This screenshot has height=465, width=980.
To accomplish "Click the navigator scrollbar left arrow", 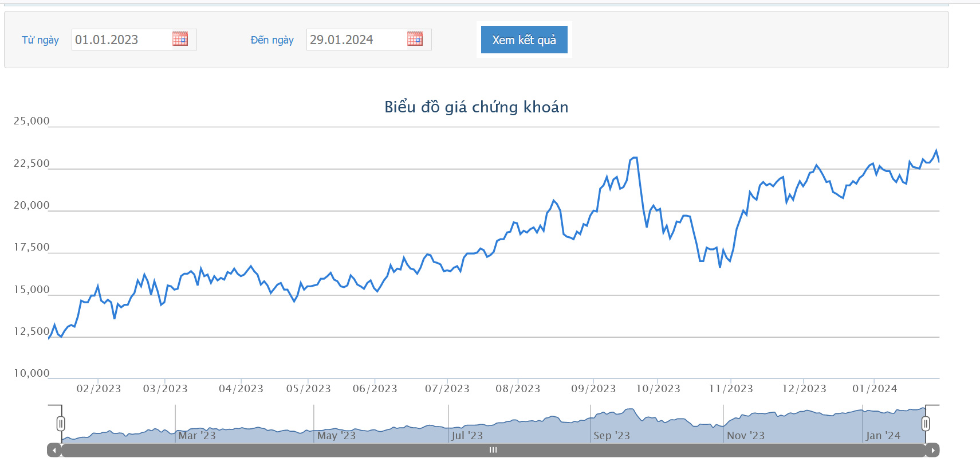I will coord(54,451).
